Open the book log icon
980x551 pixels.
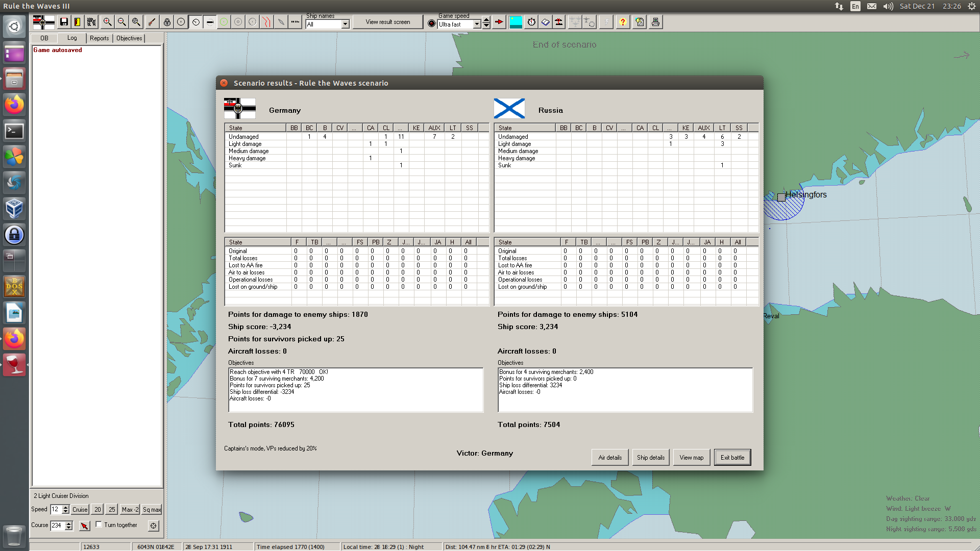[546, 22]
